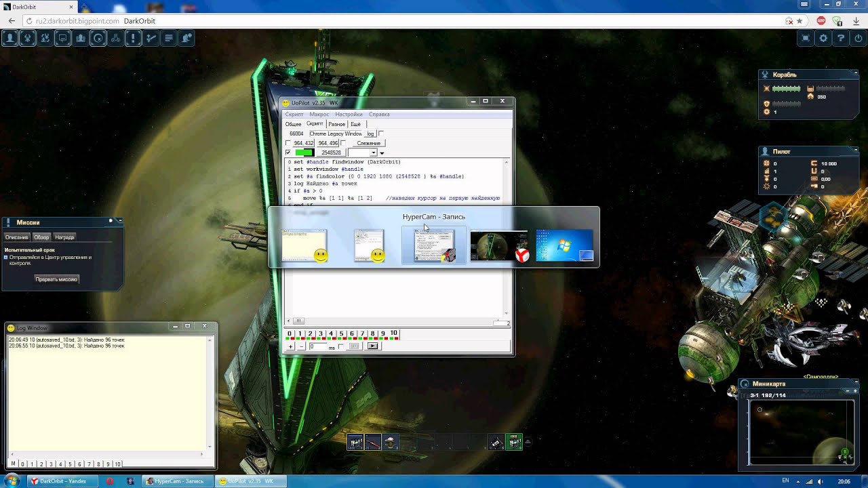The width and height of the screenshot is (868, 488).
Task: Open the Windows Start button
Action: pyautogui.click(x=12, y=481)
